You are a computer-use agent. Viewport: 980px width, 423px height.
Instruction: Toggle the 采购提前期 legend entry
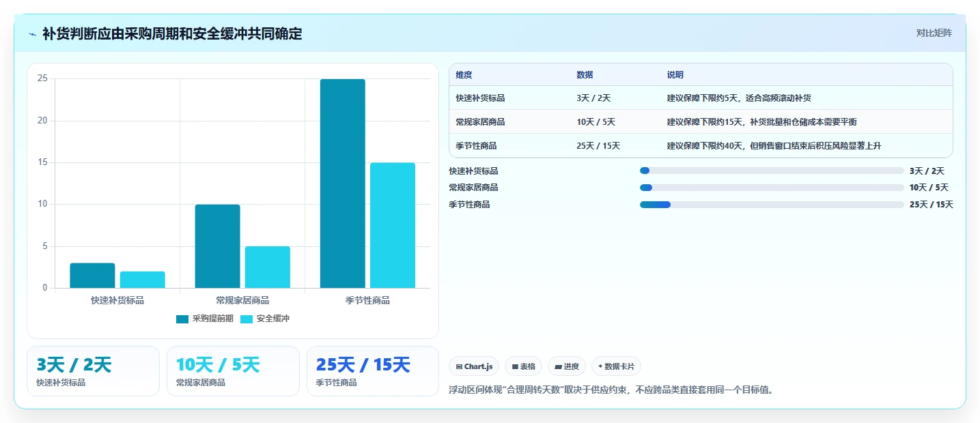pos(205,319)
